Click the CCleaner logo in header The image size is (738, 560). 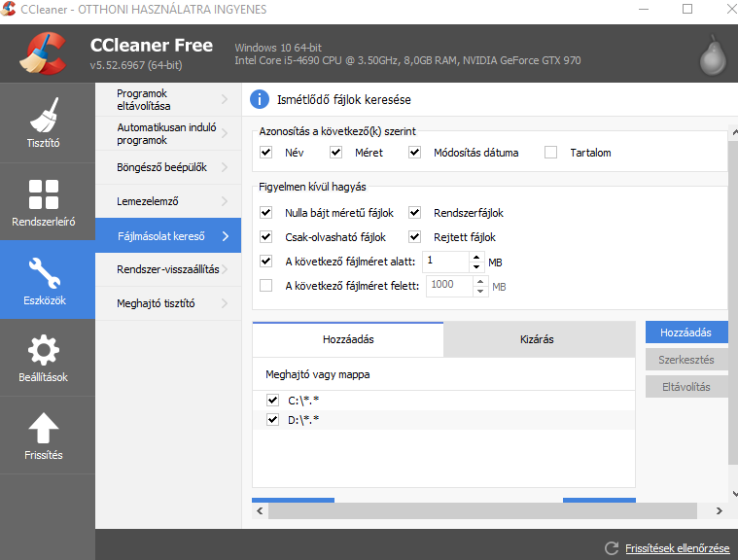pos(43,53)
